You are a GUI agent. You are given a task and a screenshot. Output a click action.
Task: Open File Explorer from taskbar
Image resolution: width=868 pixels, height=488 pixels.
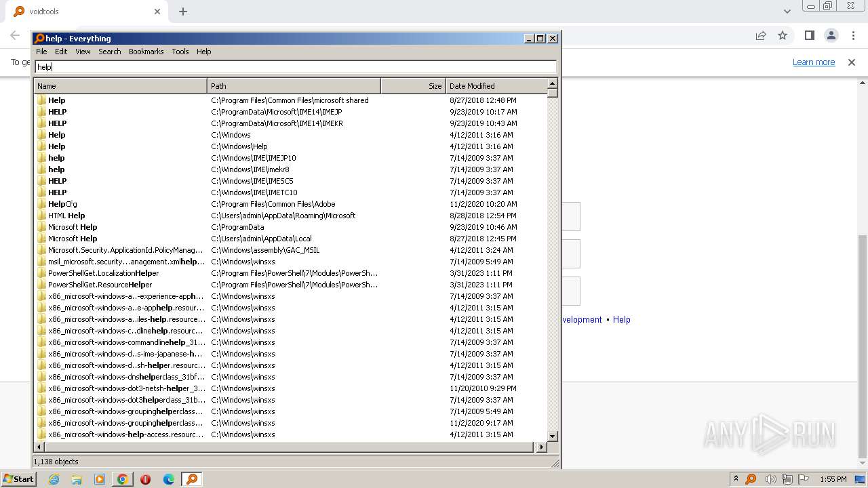click(x=77, y=479)
